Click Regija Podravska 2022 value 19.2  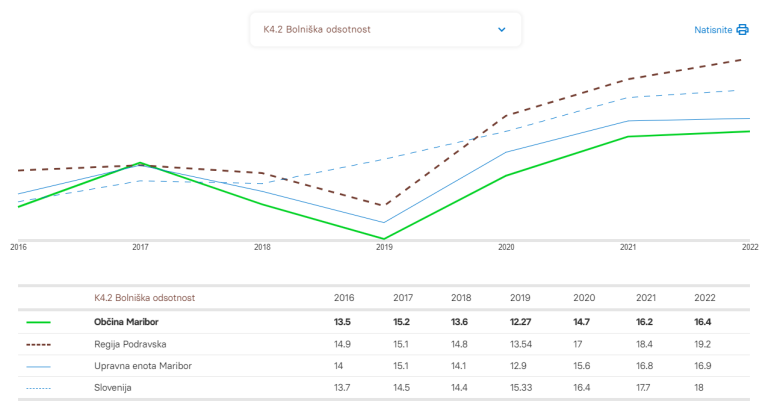pyautogui.click(x=705, y=344)
